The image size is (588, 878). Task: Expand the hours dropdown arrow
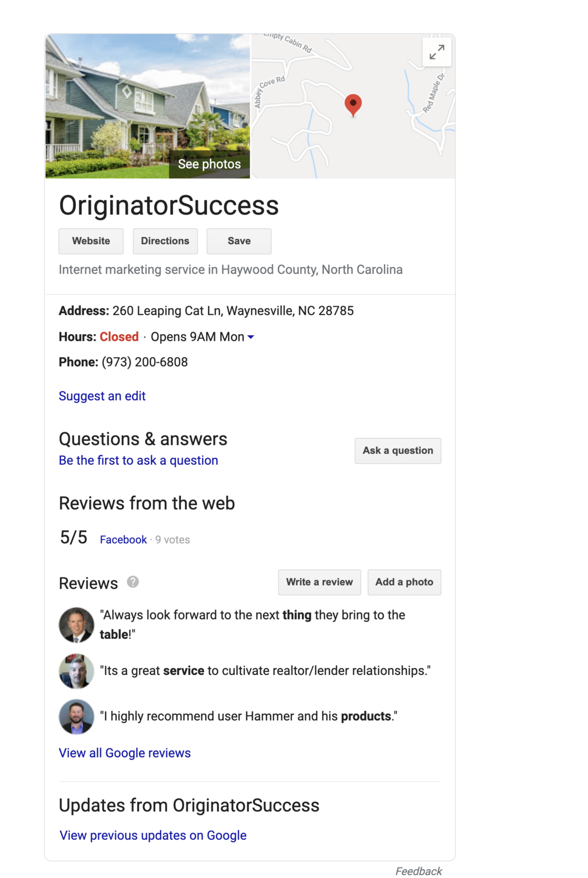click(x=251, y=337)
